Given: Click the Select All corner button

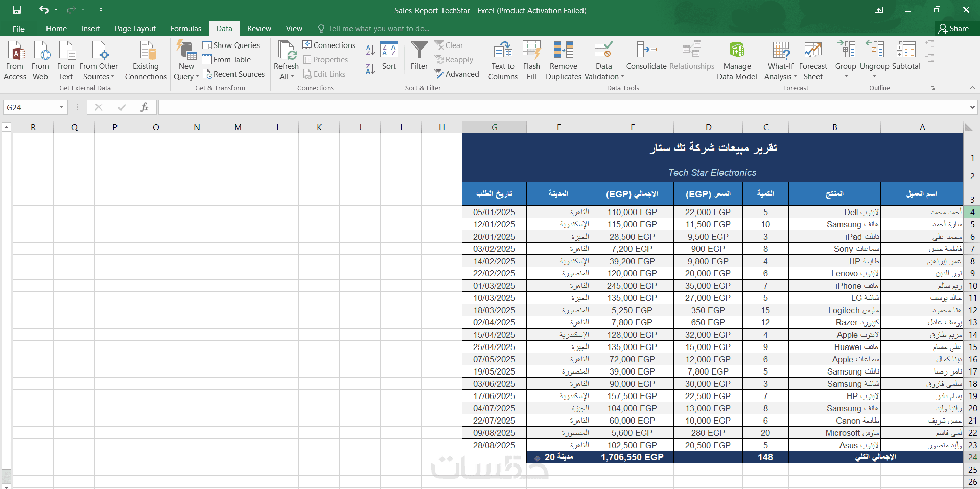Looking at the screenshot, I should [969, 127].
